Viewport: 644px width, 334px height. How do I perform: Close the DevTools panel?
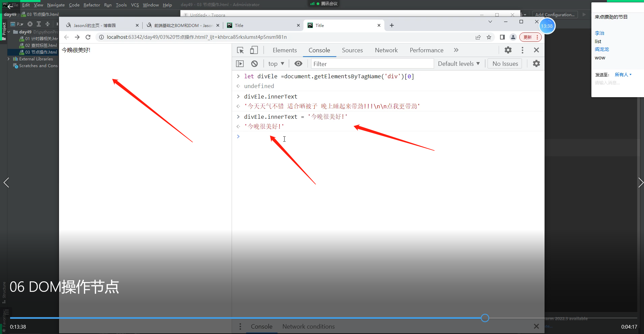coord(536,50)
